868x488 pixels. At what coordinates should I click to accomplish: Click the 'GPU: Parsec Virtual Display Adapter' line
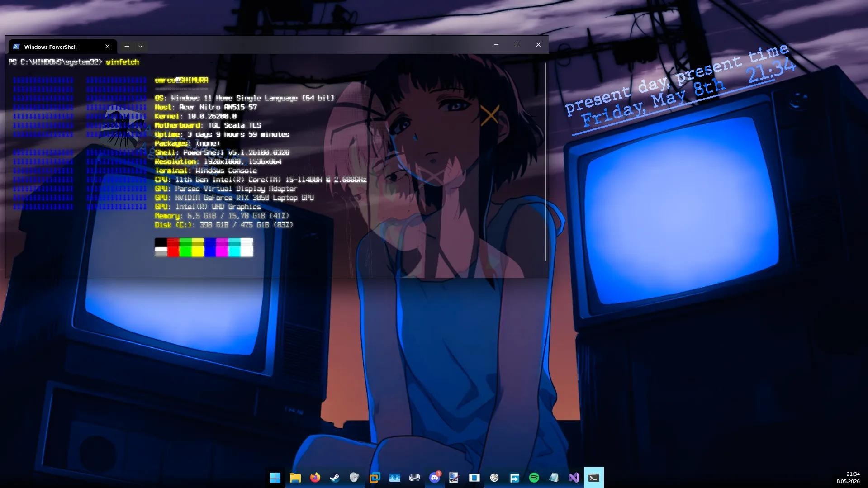point(226,189)
